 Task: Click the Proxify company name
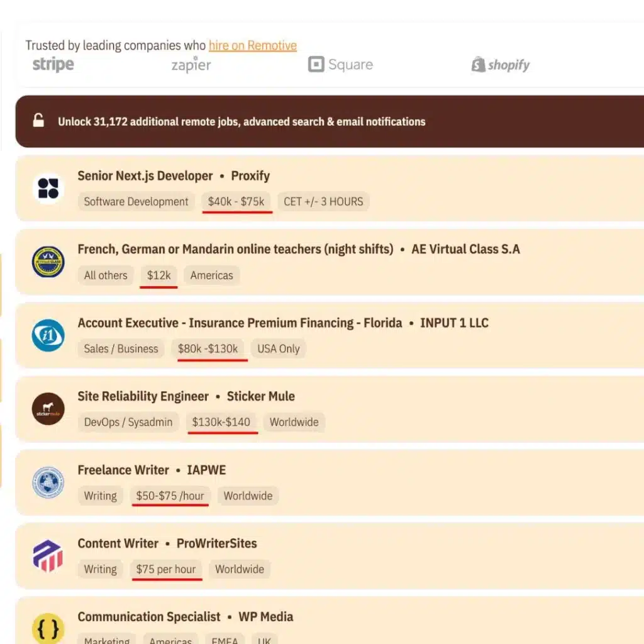[250, 176]
